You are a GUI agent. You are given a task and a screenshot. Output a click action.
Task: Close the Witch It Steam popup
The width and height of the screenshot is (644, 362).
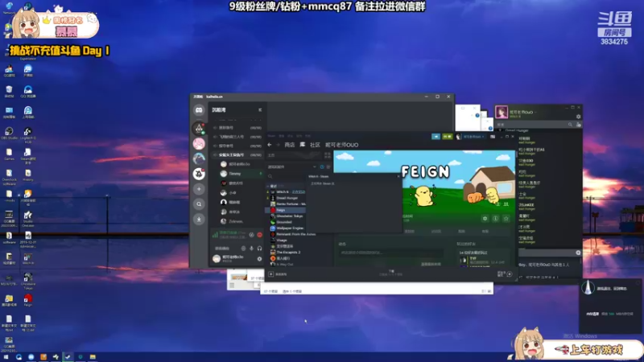tap(398, 176)
